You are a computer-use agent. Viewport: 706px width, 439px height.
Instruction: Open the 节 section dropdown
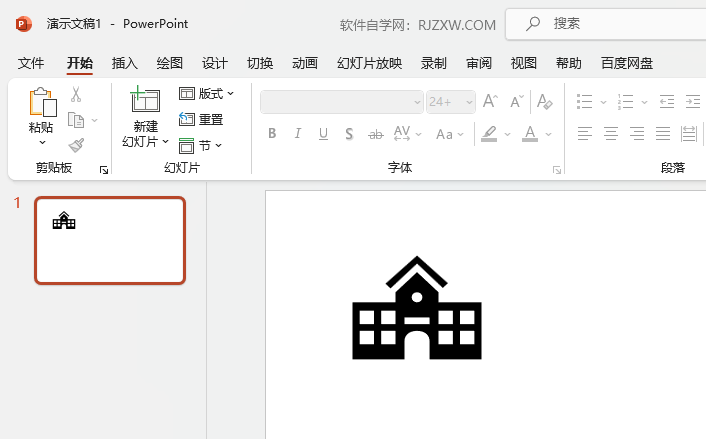click(x=200, y=145)
